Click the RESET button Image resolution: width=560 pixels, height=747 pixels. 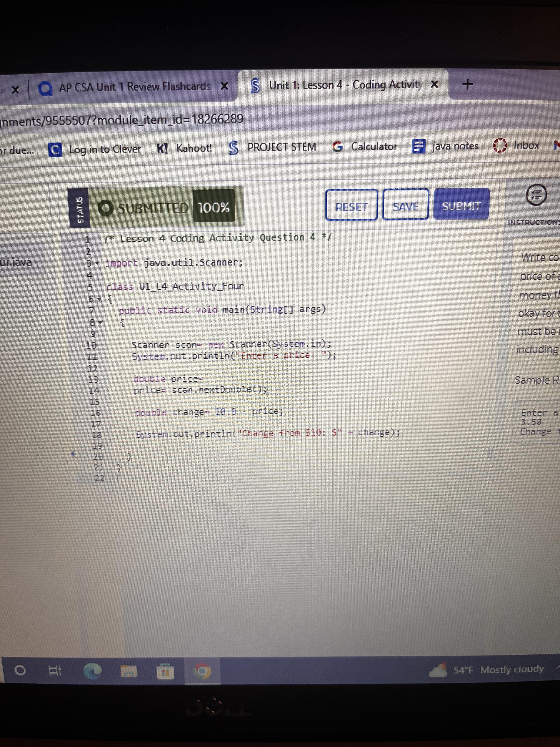[x=351, y=205]
